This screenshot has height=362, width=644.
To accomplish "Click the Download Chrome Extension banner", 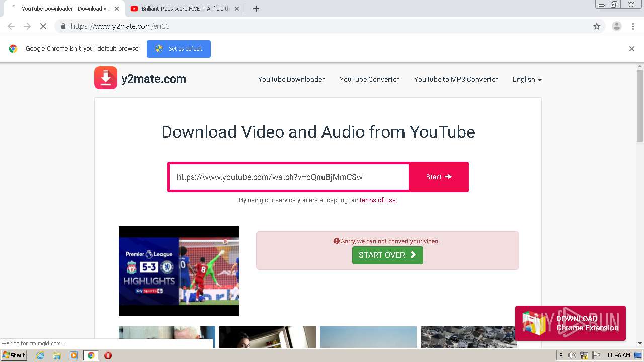I will pyautogui.click(x=571, y=323).
